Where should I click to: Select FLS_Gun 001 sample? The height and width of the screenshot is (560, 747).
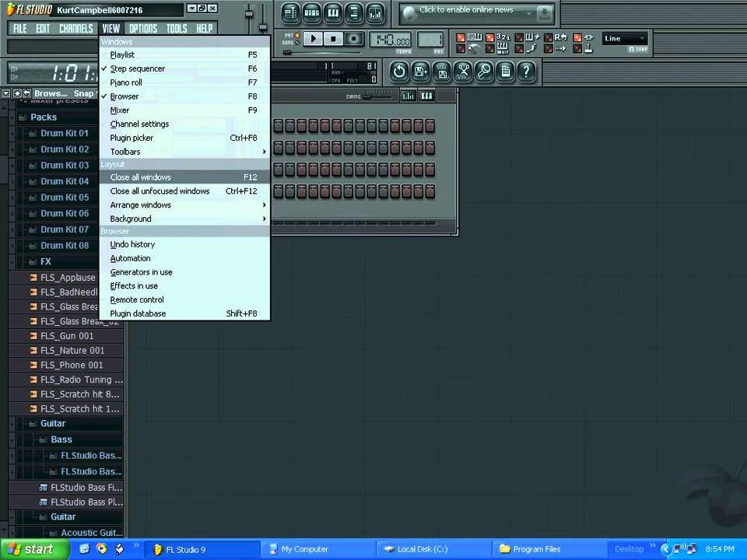click(x=66, y=336)
